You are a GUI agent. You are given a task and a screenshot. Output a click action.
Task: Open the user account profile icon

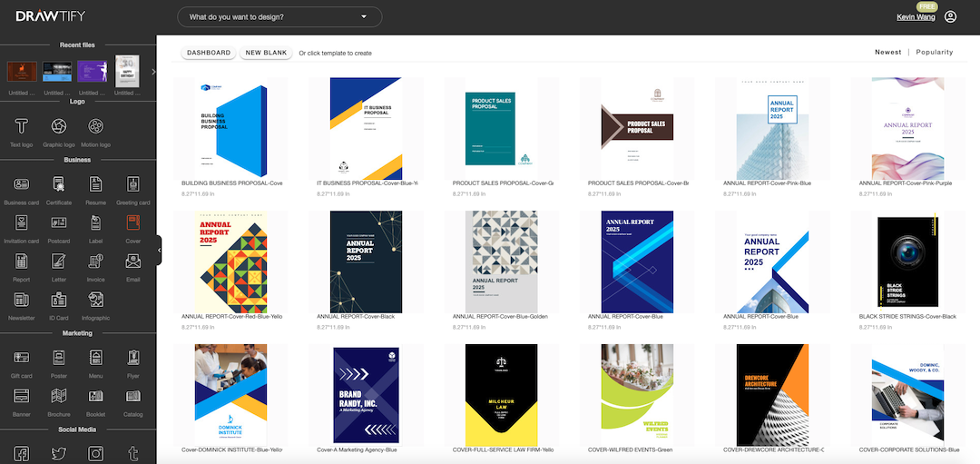click(950, 16)
